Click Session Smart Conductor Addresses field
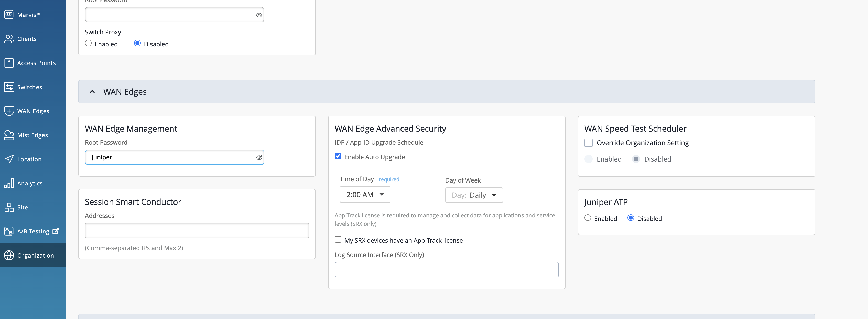 (197, 230)
